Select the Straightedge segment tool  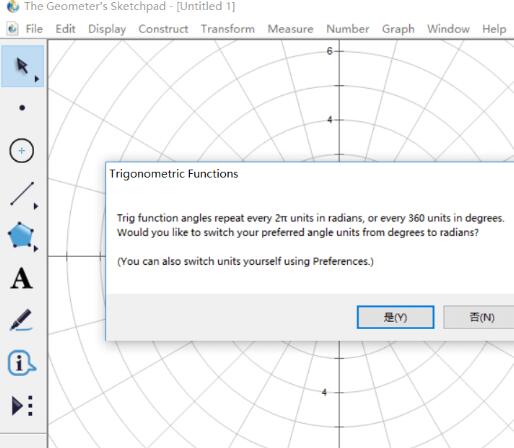click(22, 194)
